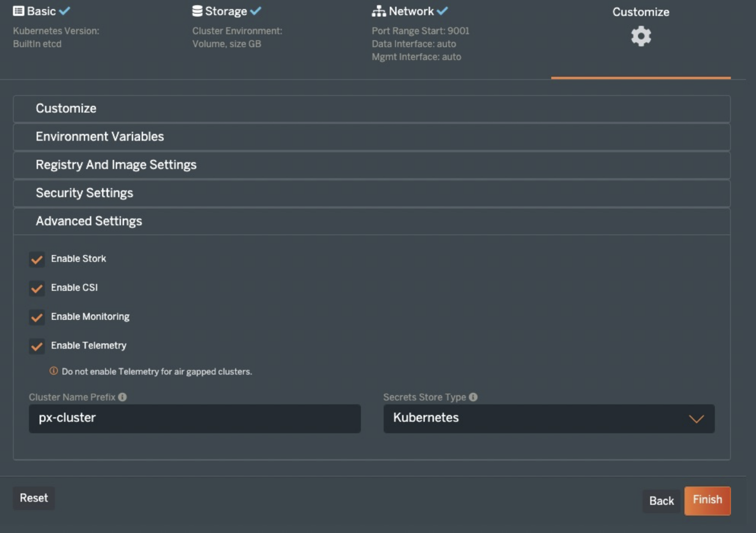Disable the Enable Stork checkbox
The height and width of the screenshot is (533, 756).
tap(37, 259)
